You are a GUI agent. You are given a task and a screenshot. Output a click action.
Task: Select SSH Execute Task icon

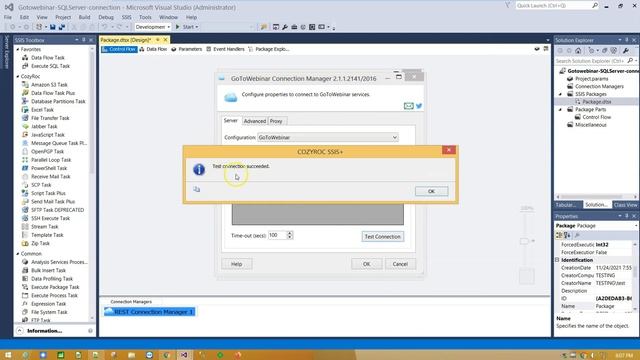coord(25,218)
